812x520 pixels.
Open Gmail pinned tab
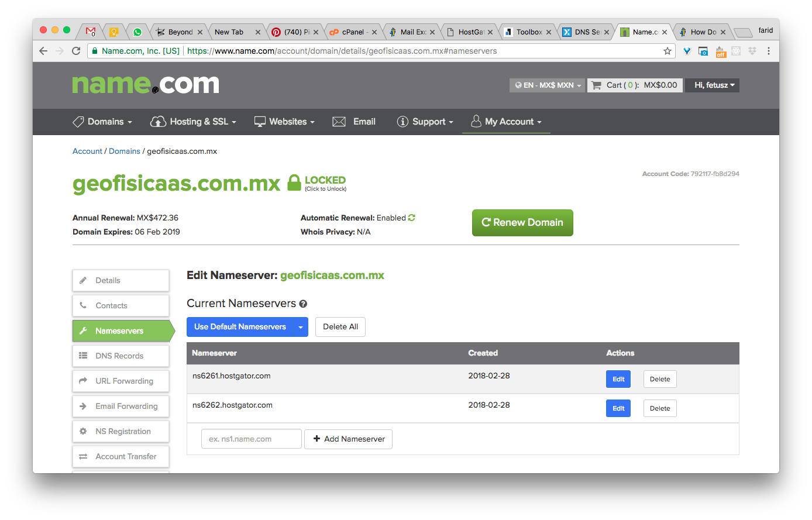(x=91, y=32)
